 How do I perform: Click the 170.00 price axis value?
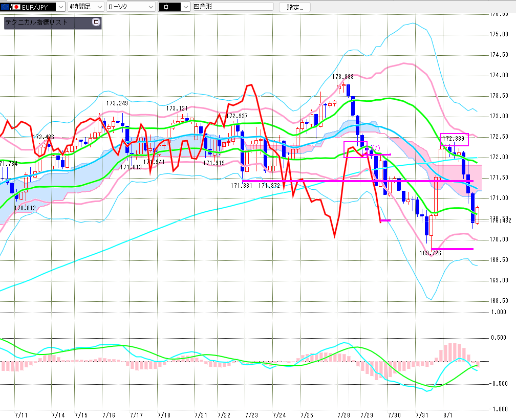click(499, 239)
